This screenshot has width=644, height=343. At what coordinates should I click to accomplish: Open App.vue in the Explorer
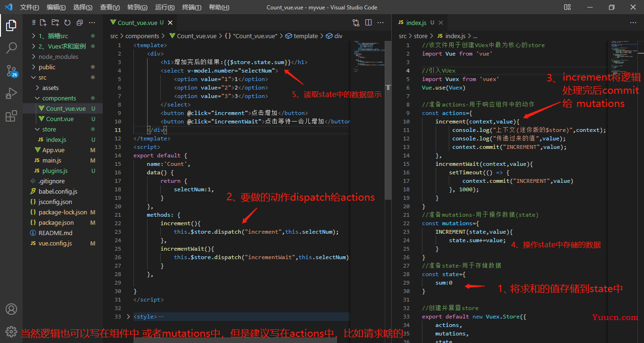tap(63, 150)
